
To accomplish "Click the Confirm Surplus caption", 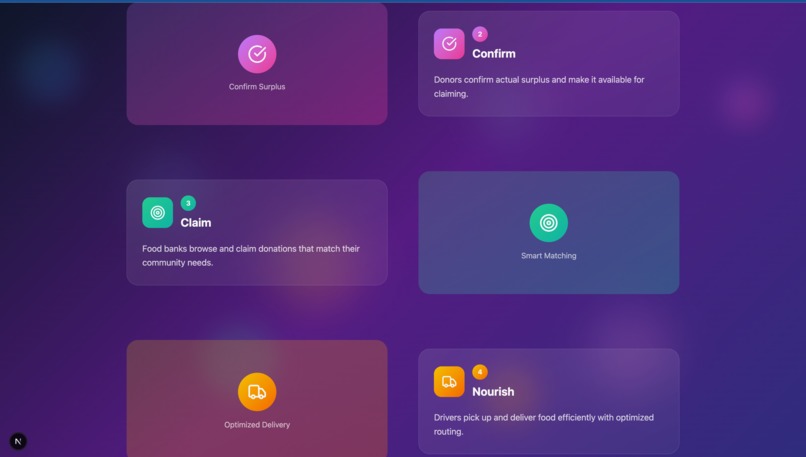I will click(257, 86).
